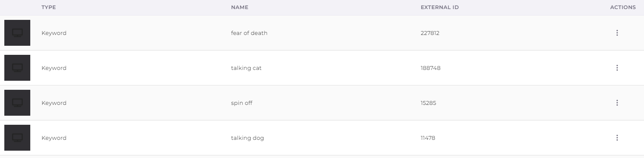This screenshot has height=158, width=644.
Task: Click external ID 188748
Action: [430, 68]
